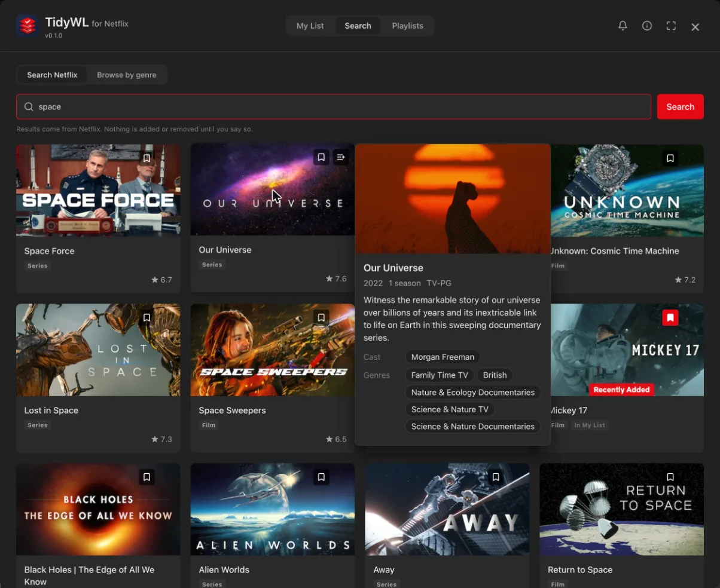
Task: Add Our Universe to a playlist
Action: click(341, 157)
